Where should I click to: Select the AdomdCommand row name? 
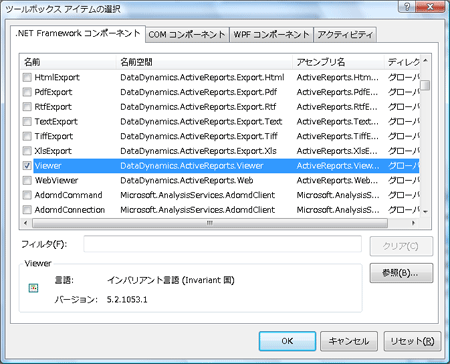tap(68, 195)
